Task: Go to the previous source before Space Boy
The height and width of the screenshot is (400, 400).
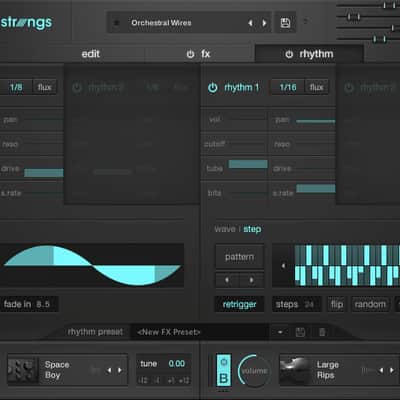Action: (x=109, y=370)
